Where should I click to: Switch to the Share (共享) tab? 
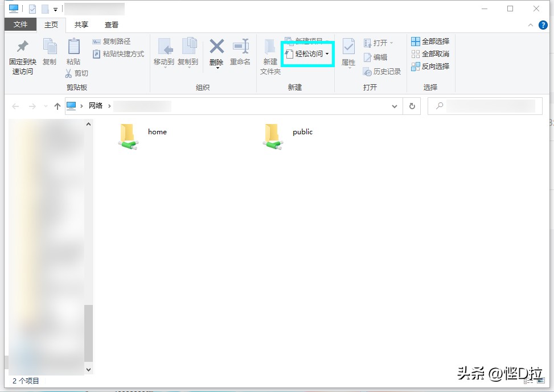81,24
